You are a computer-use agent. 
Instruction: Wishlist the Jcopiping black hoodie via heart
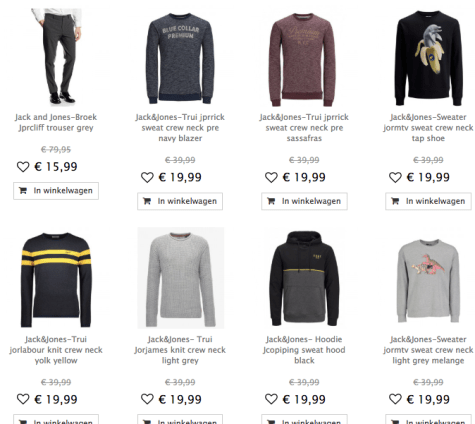coord(271,399)
